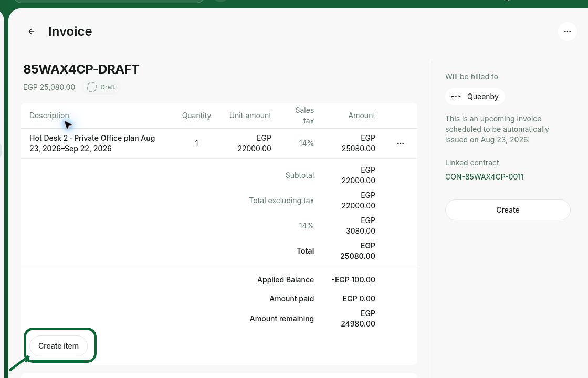This screenshot has width=588, height=378.
Task: Go back using the arrow beside Invoice
Action: pos(31,31)
